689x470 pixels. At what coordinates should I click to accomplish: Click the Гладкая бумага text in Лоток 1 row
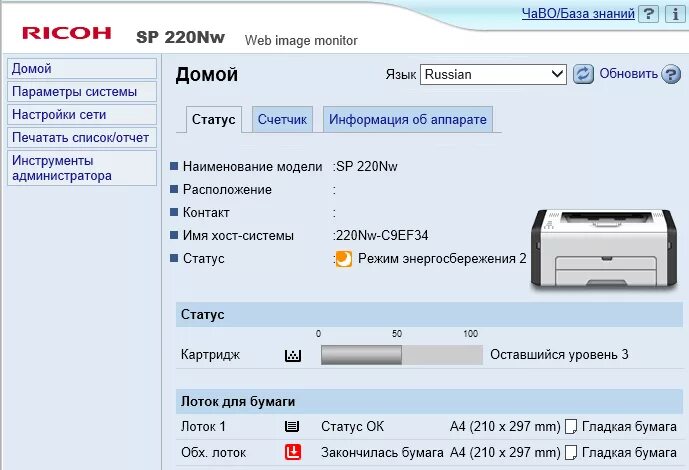click(629, 427)
